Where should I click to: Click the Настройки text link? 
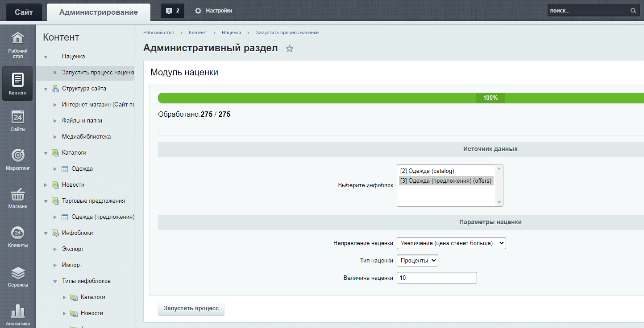point(219,11)
